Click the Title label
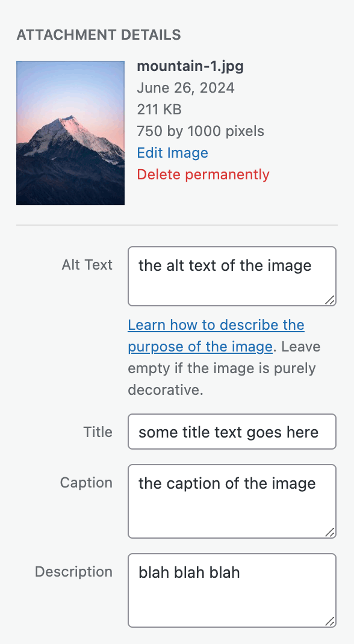 pyautogui.click(x=98, y=432)
